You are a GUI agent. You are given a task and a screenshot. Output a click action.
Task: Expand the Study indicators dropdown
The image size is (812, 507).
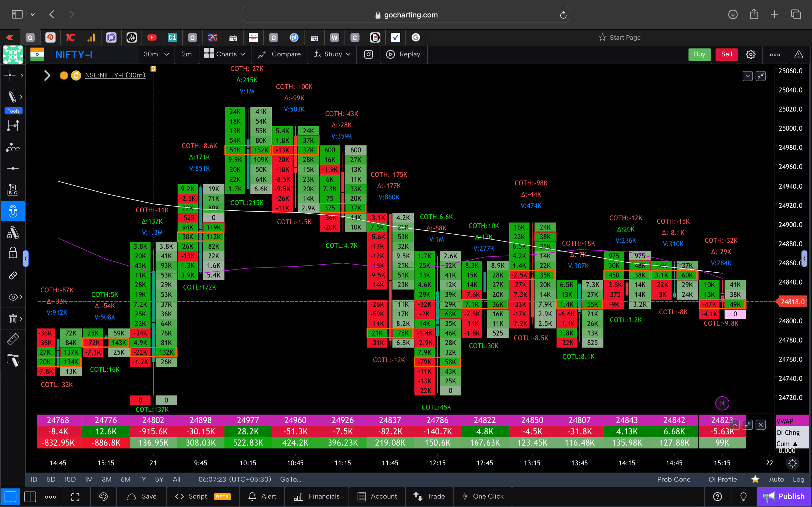tap(332, 54)
